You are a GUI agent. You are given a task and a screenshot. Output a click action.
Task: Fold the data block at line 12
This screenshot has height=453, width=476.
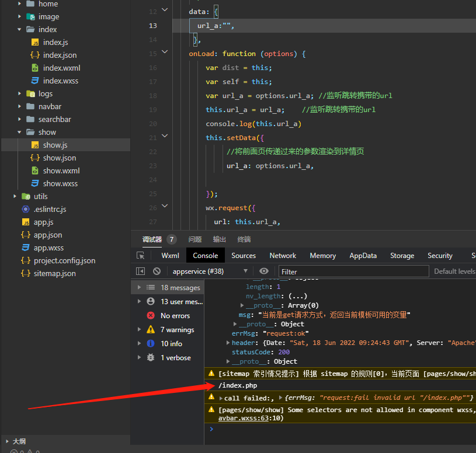coord(165,10)
